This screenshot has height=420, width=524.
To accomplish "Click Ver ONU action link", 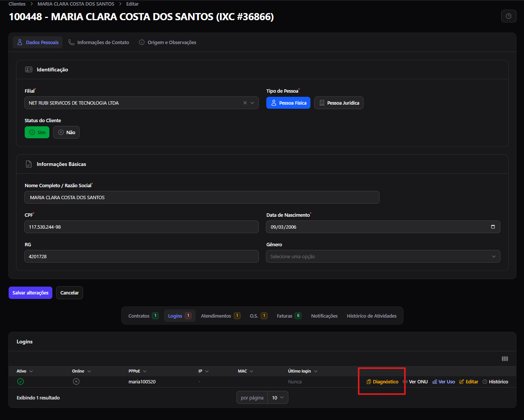I will point(415,382).
